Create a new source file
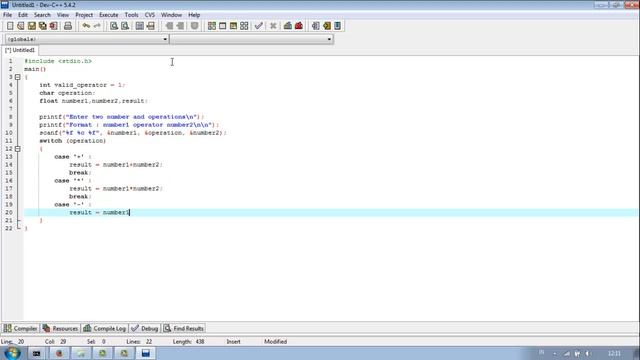Screen dimensions: 640x360 [x=10, y=26]
